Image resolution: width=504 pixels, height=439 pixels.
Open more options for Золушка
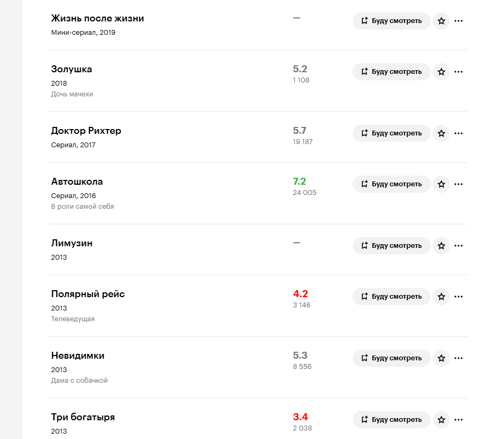(x=459, y=72)
